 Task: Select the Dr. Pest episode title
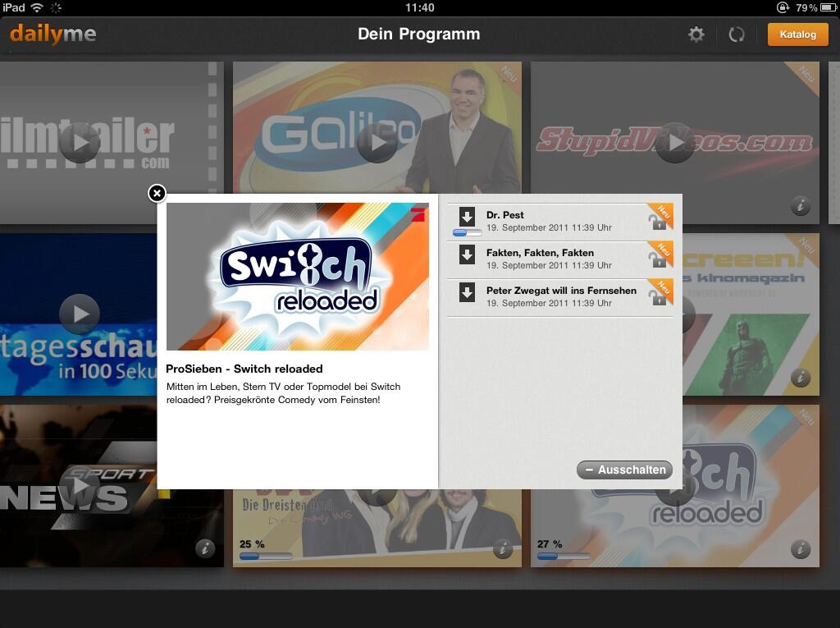coord(505,215)
